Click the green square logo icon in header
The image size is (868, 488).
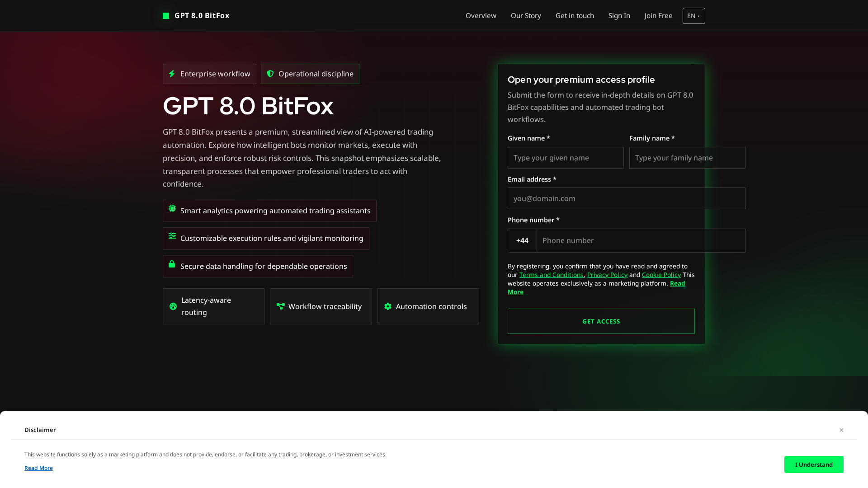tap(165, 15)
